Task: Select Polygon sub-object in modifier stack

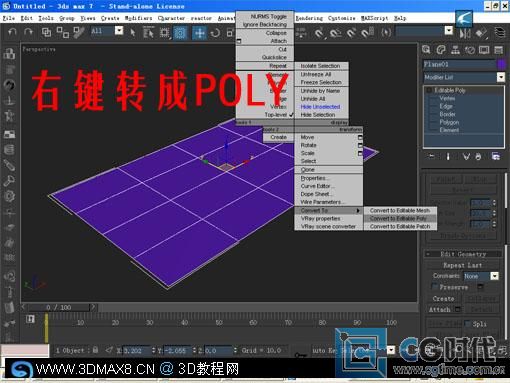Action: [449, 122]
